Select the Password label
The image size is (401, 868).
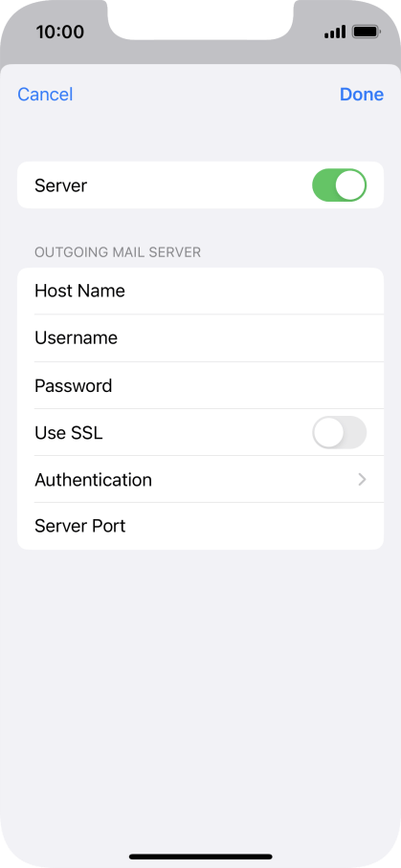point(73,385)
